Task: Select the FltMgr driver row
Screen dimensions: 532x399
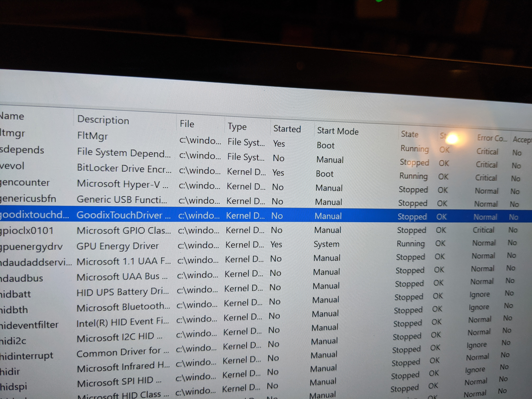Action: pos(93,136)
